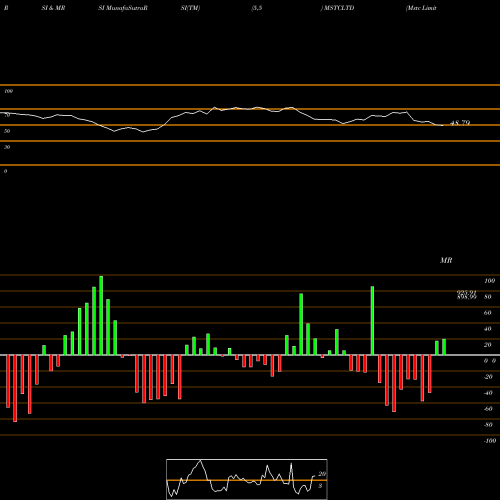Click the 70 level label on RSI axis
This screenshot has width=500, height=500.
[x=7, y=115]
